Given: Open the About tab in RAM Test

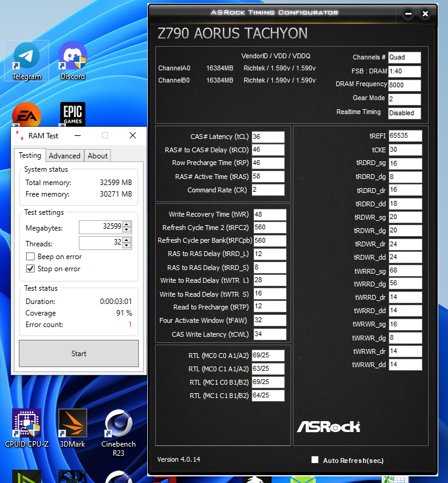Looking at the screenshot, I should pyautogui.click(x=98, y=156).
